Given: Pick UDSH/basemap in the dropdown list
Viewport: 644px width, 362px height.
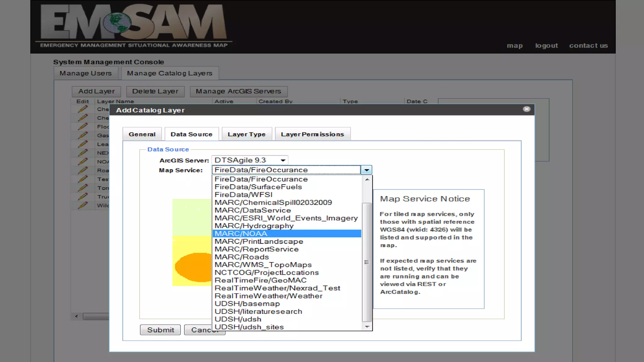Looking at the screenshot, I should coord(247,304).
